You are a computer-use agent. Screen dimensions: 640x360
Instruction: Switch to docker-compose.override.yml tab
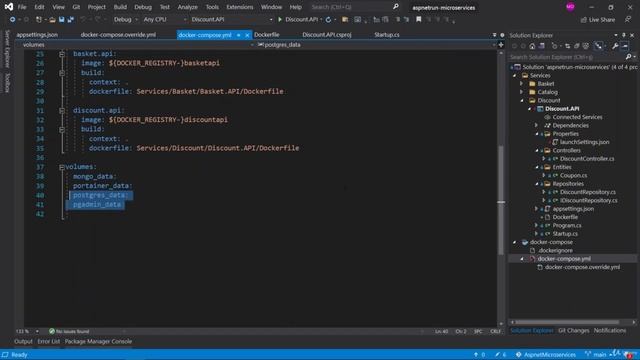pyautogui.click(x=118, y=35)
